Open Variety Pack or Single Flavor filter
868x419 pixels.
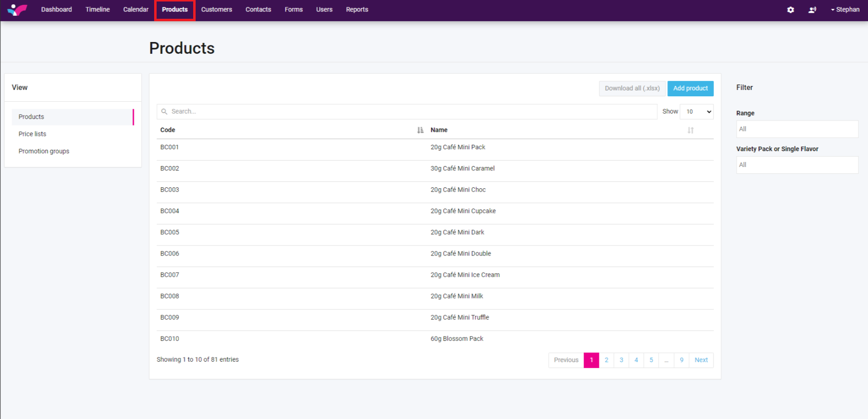796,165
